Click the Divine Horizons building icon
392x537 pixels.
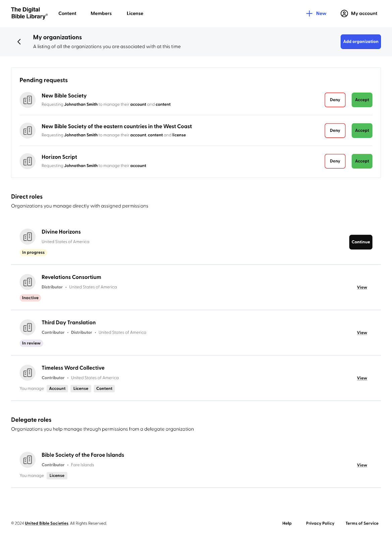pyautogui.click(x=27, y=237)
